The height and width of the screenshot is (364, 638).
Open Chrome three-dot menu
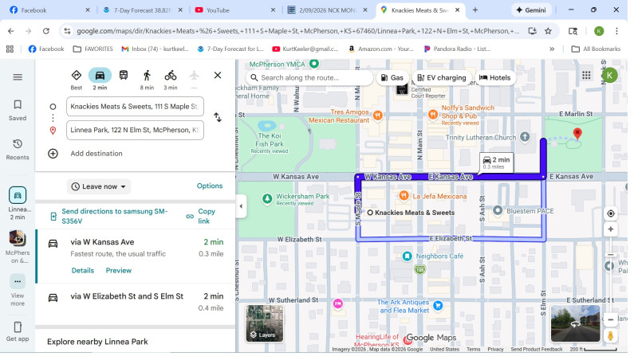click(616, 31)
